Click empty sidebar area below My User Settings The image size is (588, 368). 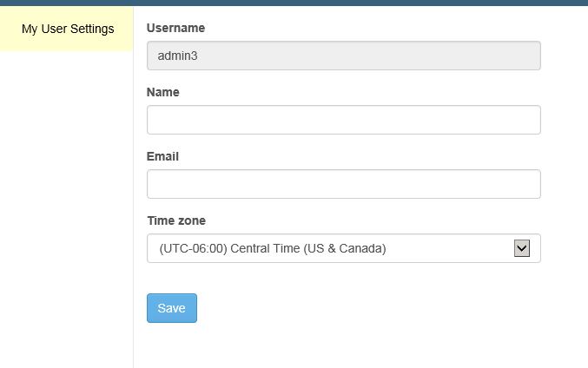tap(66, 208)
